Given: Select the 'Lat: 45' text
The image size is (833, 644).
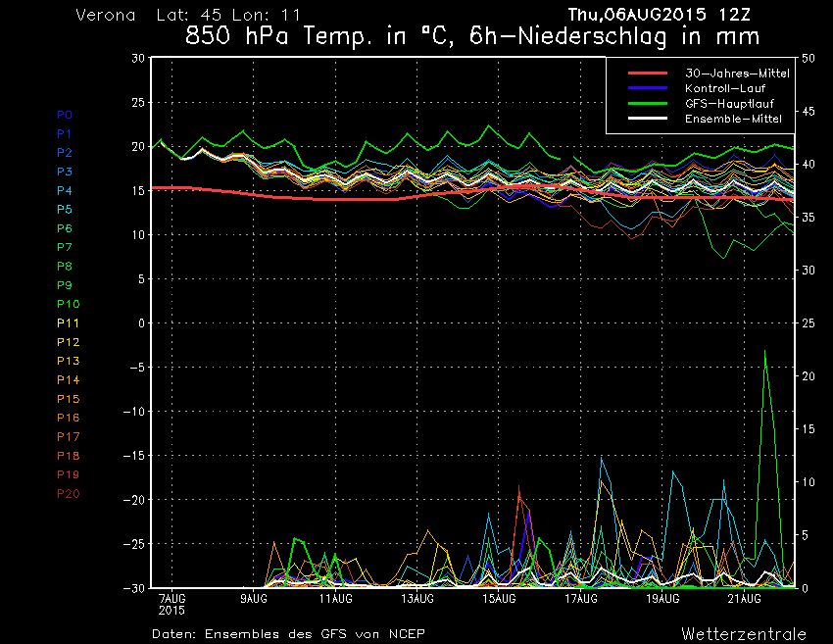Looking at the screenshot, I should click(189, 15).
